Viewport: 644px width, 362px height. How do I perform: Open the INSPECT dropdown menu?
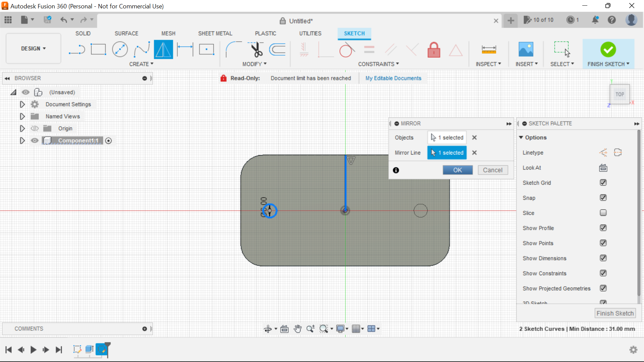(x=488, y=64)
